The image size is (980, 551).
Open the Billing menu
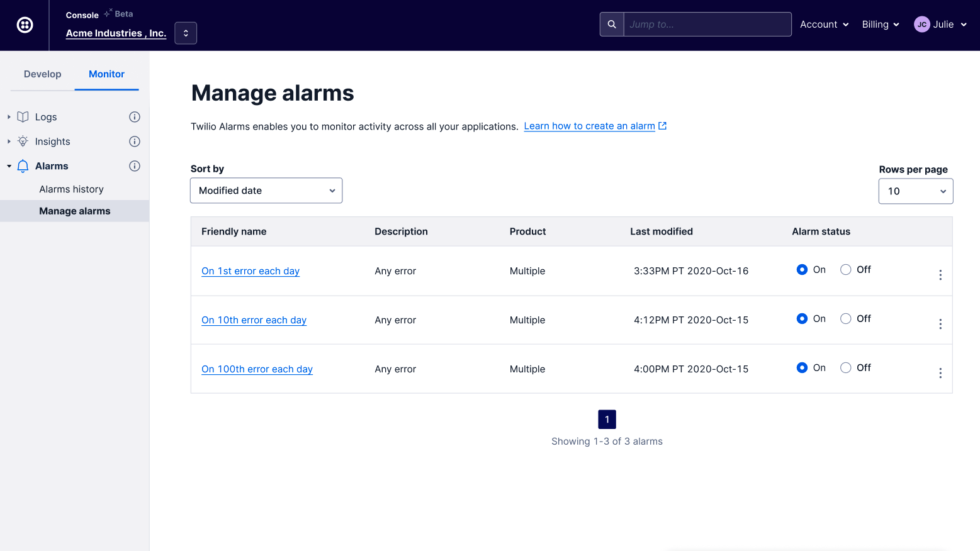881,25
